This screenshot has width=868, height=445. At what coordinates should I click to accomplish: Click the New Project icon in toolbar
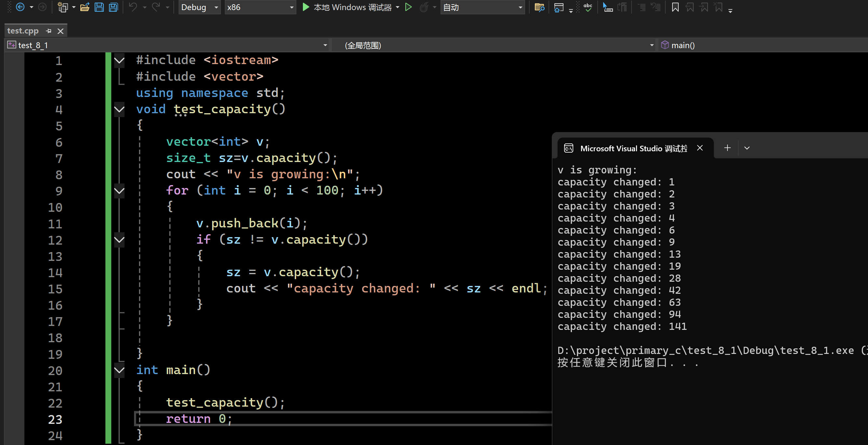tap(63, 7)
